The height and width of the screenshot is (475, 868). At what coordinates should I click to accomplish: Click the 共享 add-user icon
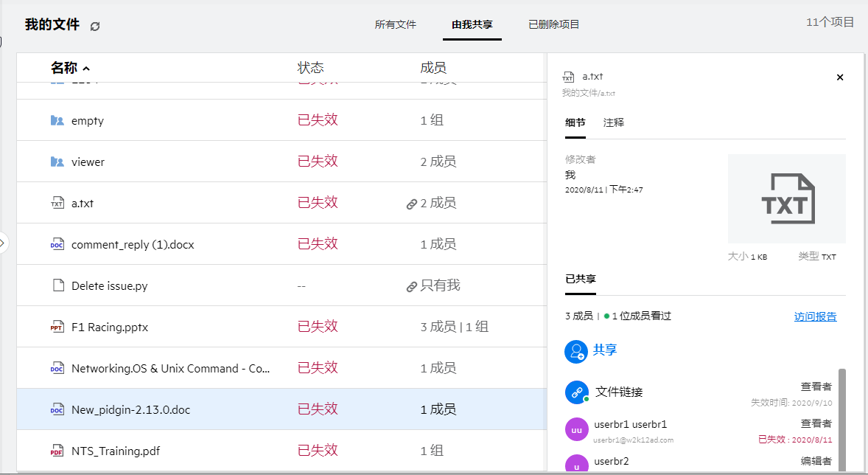[x=575, y=351]
